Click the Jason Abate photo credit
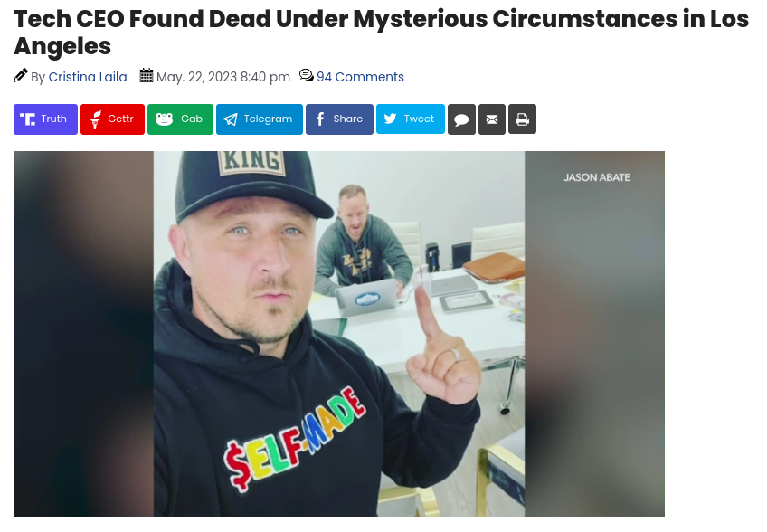767x532 pixels. click(597, 177)
